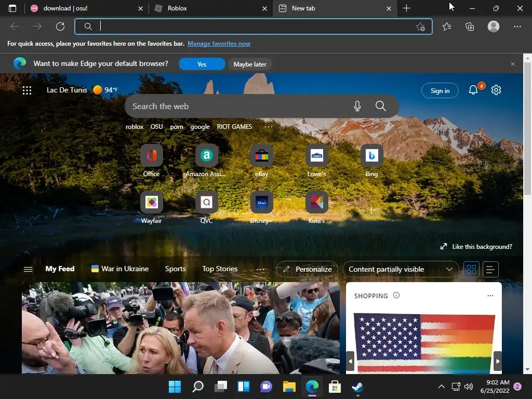Click the page vertical scrollbar thumb

tap(527, 129)
